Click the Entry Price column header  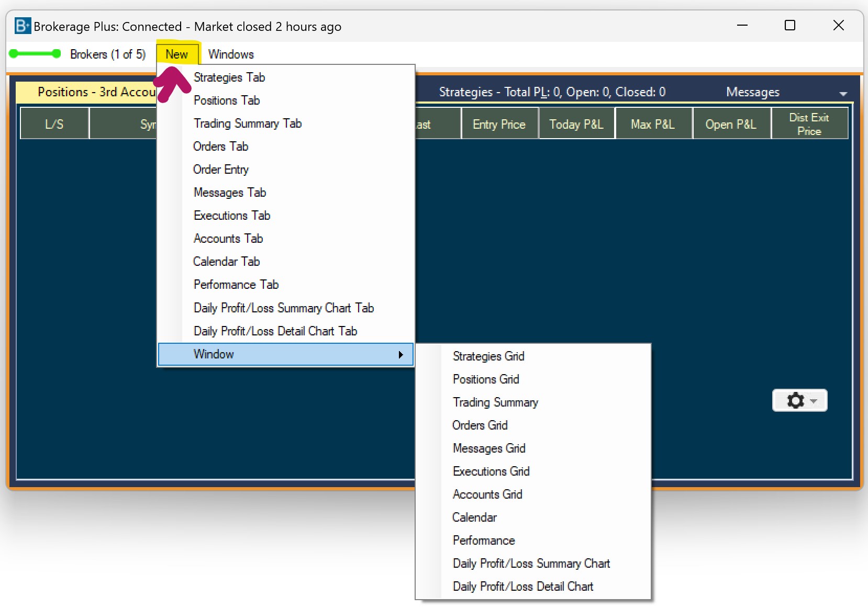click(x=499, y=124)
